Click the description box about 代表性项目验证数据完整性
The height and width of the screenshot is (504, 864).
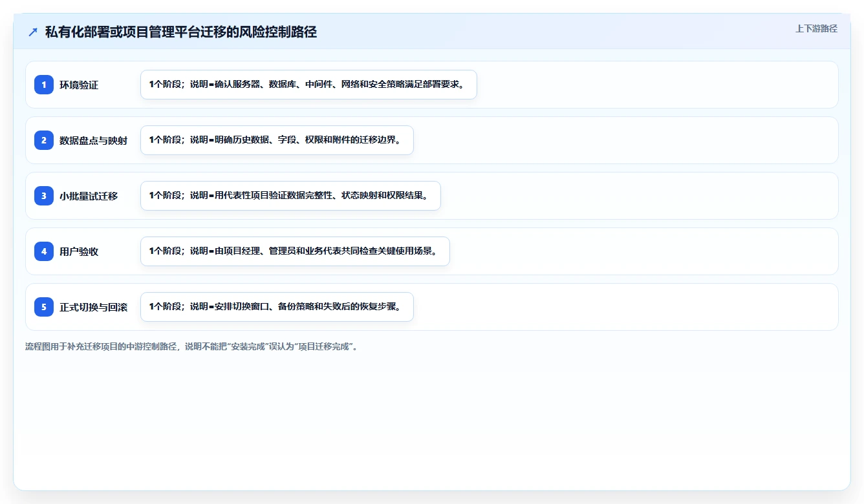tap(290, 196)
